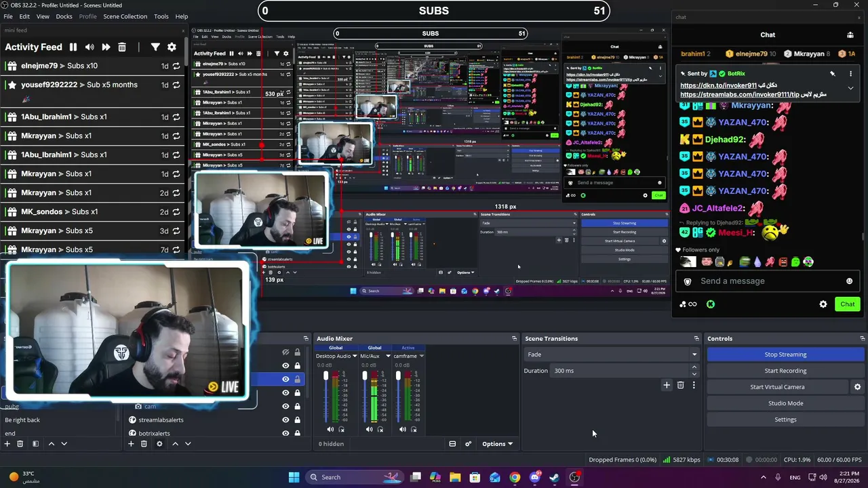Pop out the Audio Mixer dock
The height and width of the screenshot is (488, 868).
514,338
